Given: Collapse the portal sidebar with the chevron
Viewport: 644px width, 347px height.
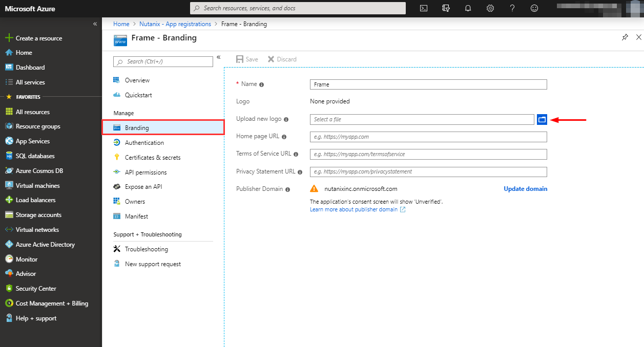Looking at the screenshot, I should pos(95,23).
